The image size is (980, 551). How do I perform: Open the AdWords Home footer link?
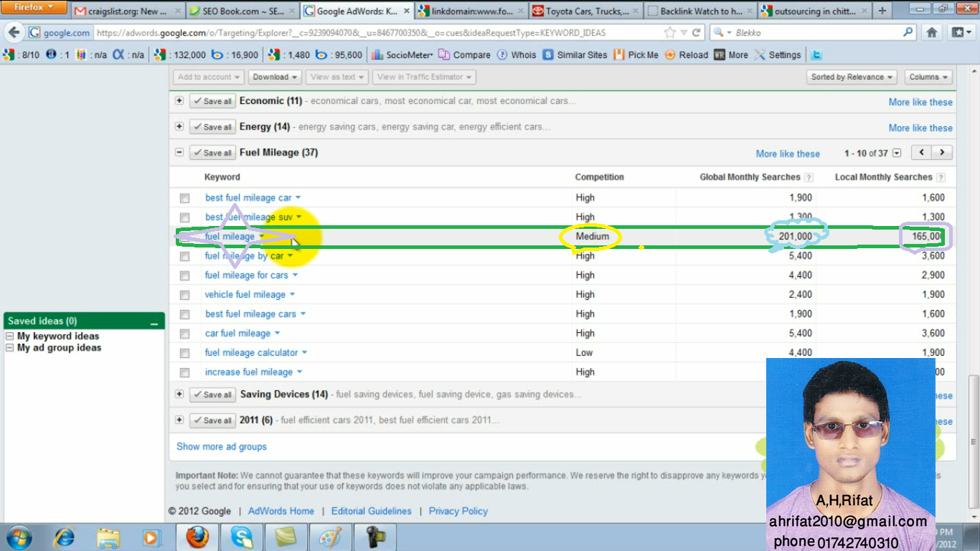coord(281,512)
